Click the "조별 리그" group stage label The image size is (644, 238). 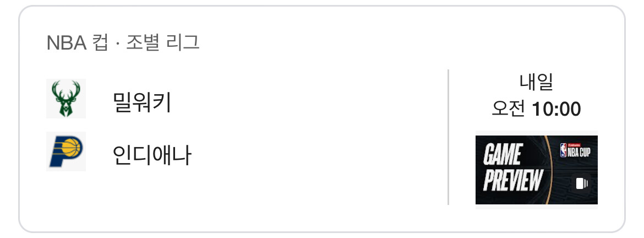click(162, 43)
